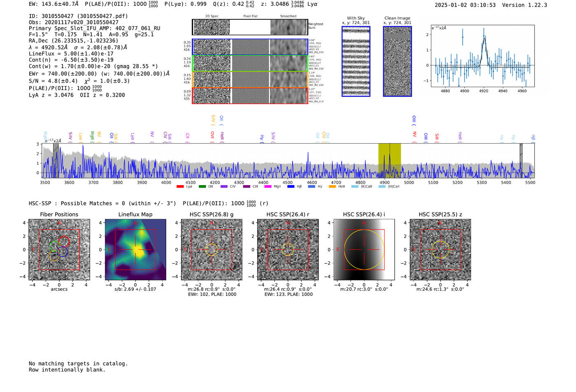Click the orange HeII legend swatch
Image resolution: width=576 pixels, height=392 pixels.
332,187
